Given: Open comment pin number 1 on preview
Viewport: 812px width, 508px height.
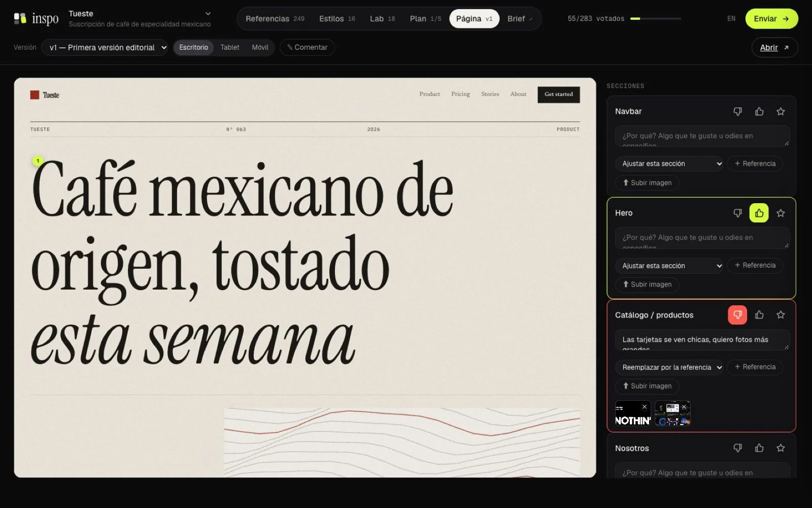Looking at the screenshot, I should pos(38,161).
